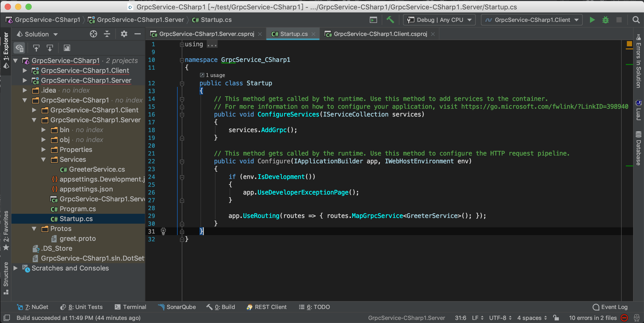Open the 0: Build tool window
The image size is (644, 323).
tap(221, 307)
